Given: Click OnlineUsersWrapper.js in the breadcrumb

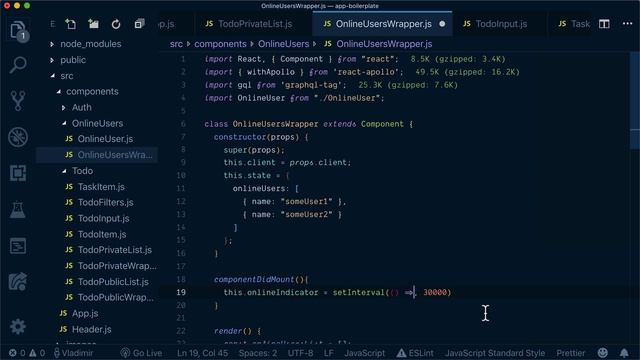Looking at the screenshot, I should pos(384,44).
